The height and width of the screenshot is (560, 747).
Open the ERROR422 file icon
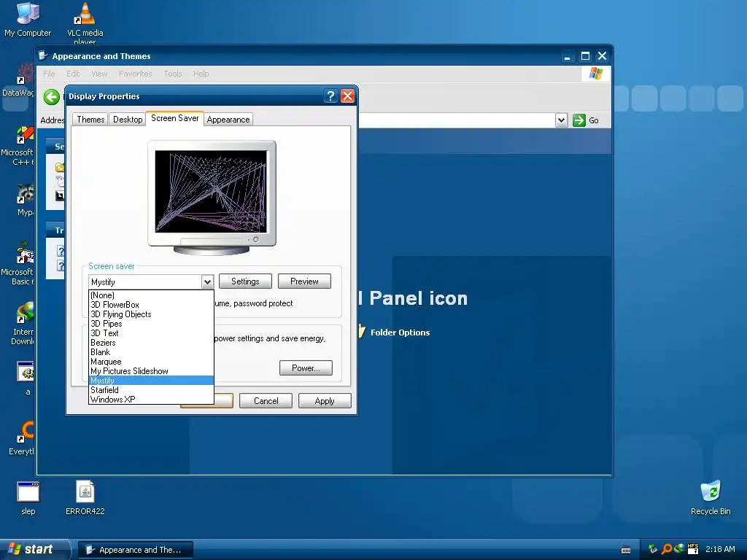[85, 497]
